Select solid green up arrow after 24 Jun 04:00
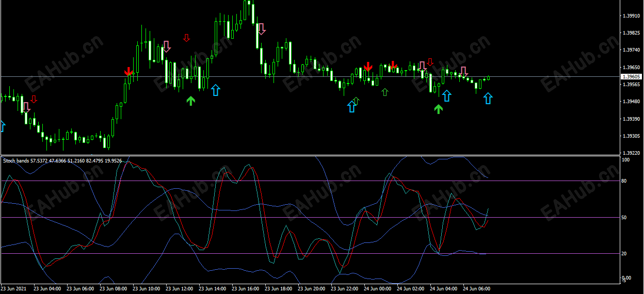This screenshot has height=294, width=644. point(439,109)
